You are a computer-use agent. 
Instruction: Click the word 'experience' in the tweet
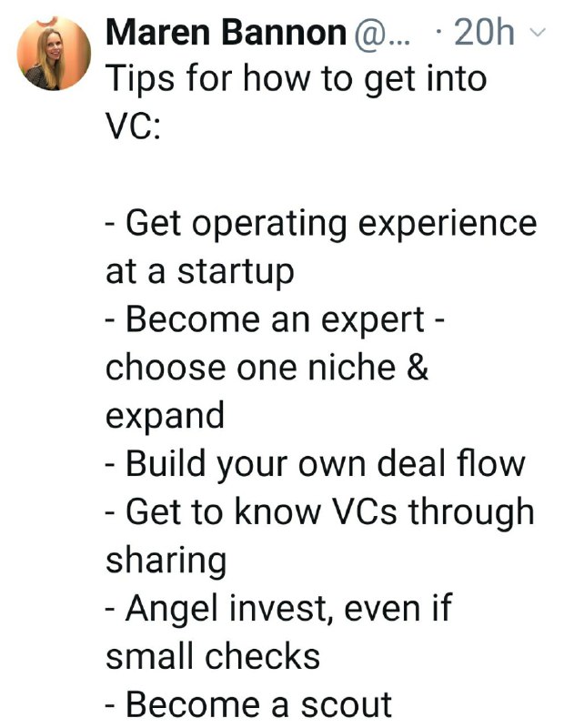click(x=448, y=225)
